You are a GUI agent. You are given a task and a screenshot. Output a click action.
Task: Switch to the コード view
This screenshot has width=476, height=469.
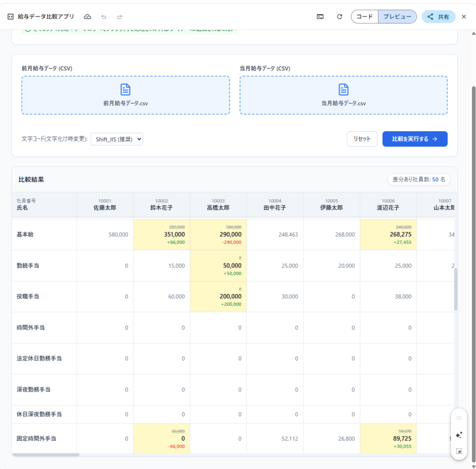364,17
